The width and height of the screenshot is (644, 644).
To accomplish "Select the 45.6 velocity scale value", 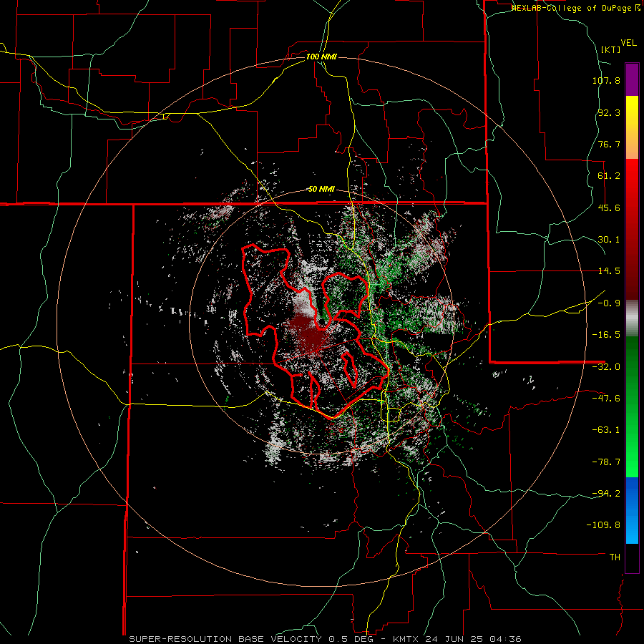I will click(609, 208).
